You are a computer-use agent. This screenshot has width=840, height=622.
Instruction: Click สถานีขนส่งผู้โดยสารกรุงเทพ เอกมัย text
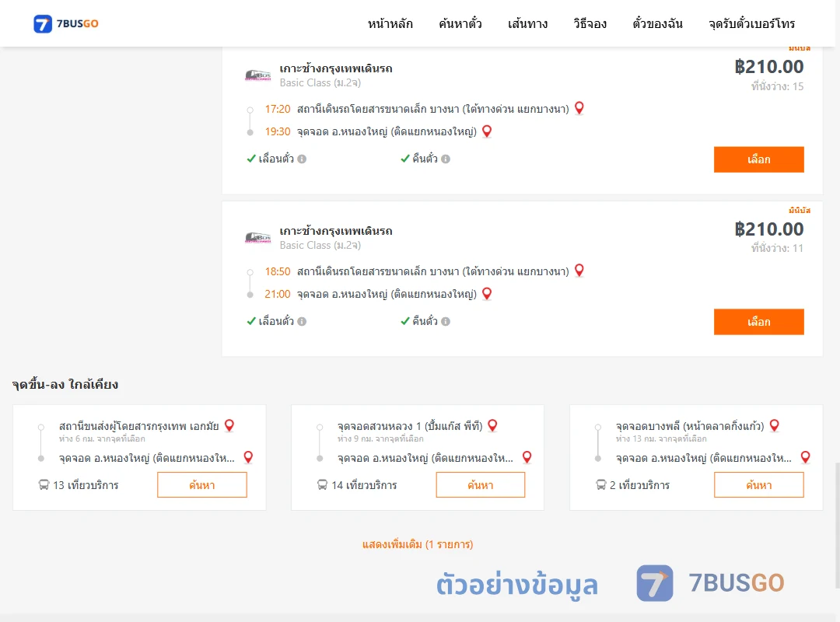click(x=139, y=426)
